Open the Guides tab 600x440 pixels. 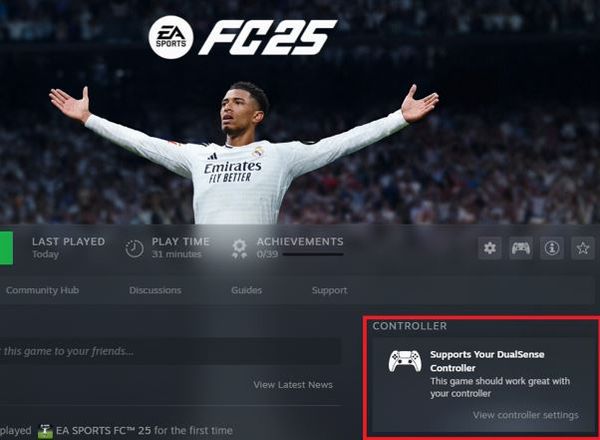tap(246, 290)
